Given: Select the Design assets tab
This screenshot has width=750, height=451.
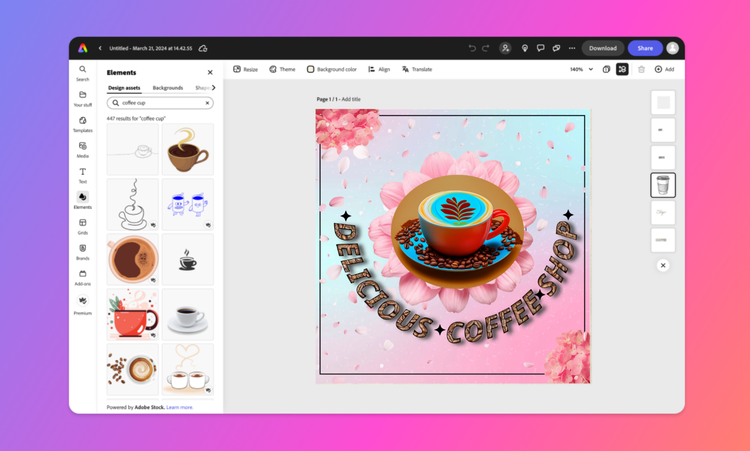Looking at the screenshot, I should point(124,88).
